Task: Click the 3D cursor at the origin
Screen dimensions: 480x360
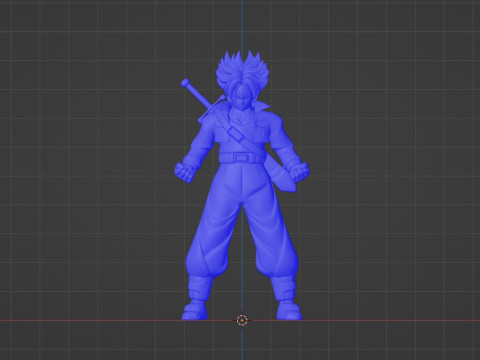Action: pos(242,320)
